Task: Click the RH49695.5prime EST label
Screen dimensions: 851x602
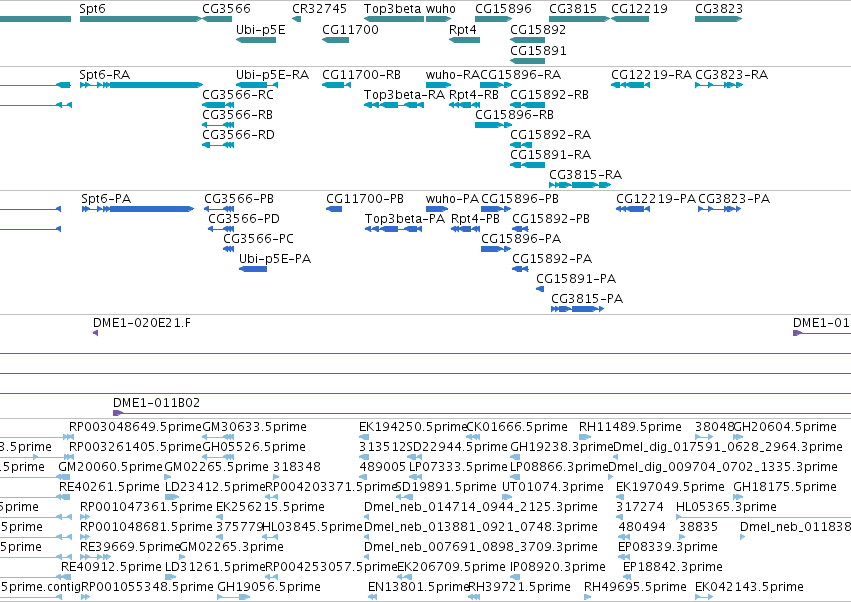Action: (x=635, y=586)
